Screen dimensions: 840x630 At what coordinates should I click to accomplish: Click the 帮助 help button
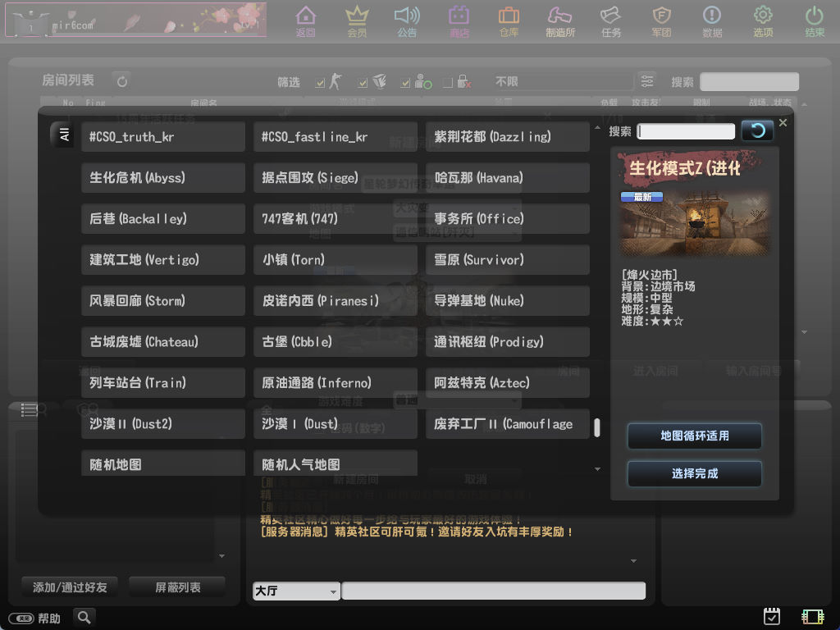[35, 619]
